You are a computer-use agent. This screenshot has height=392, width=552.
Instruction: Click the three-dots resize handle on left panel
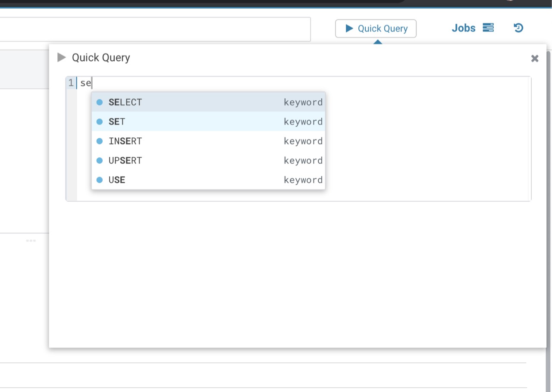pyautogui.click(x=31, y=240)
